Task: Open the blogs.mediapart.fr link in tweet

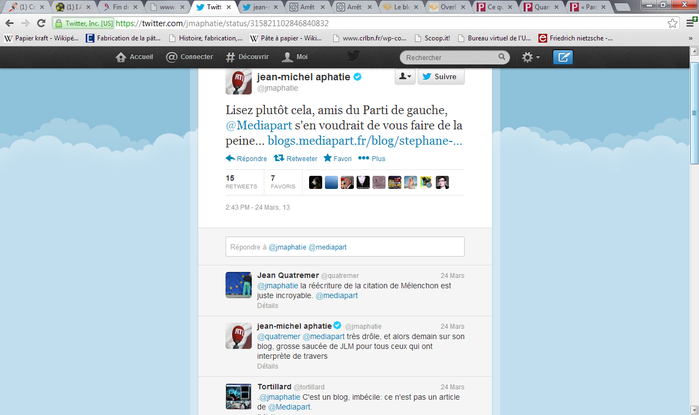Action: [365, 141]
